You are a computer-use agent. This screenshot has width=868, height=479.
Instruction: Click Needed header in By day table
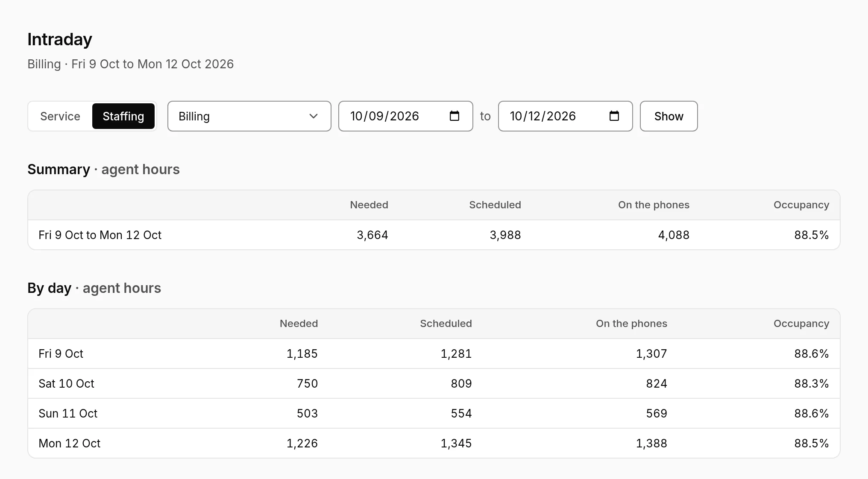(x=299, y=324)
